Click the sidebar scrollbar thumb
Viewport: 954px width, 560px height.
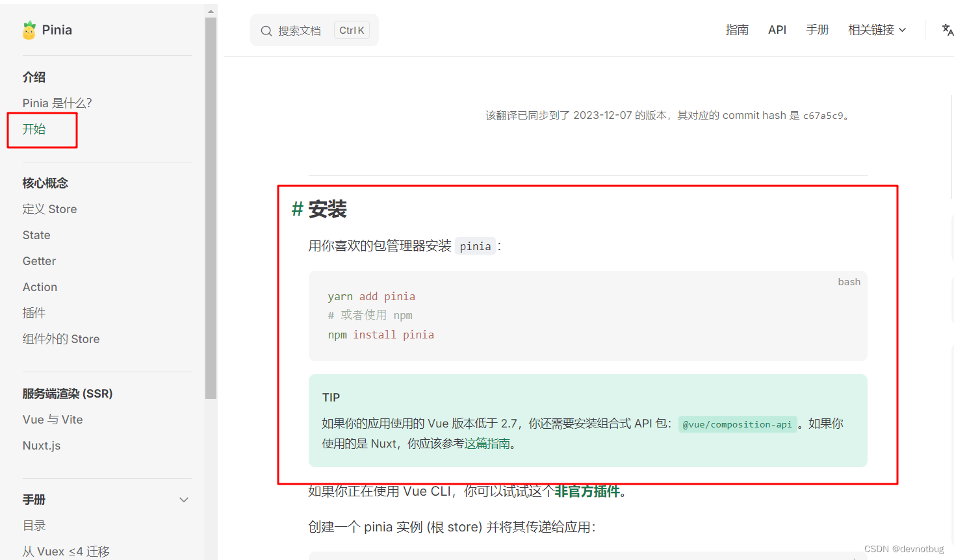click(x=211, y=208)
